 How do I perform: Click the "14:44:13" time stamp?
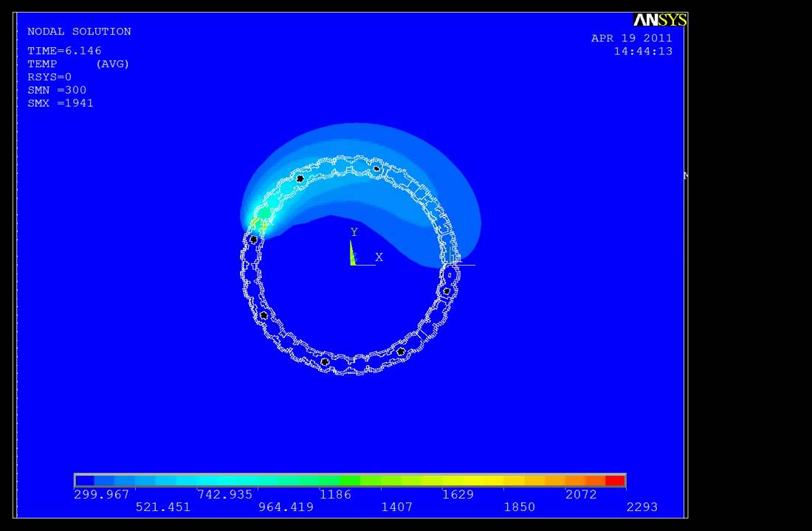point(643,51)
